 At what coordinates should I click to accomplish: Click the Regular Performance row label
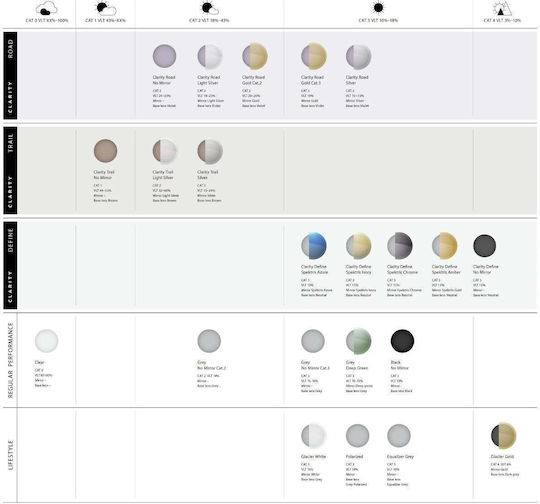(10, 360)
